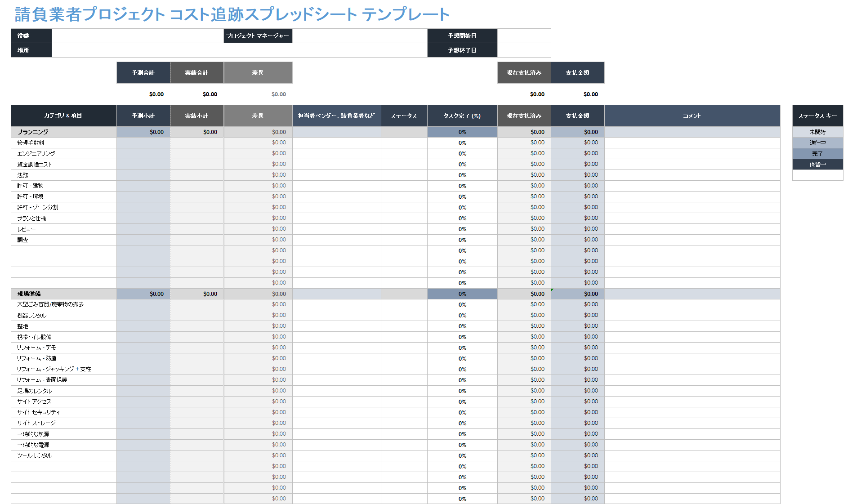The image size is (848, 504).
Task: Click the $0.00 total under 予測合計
Action: point(156,94)
